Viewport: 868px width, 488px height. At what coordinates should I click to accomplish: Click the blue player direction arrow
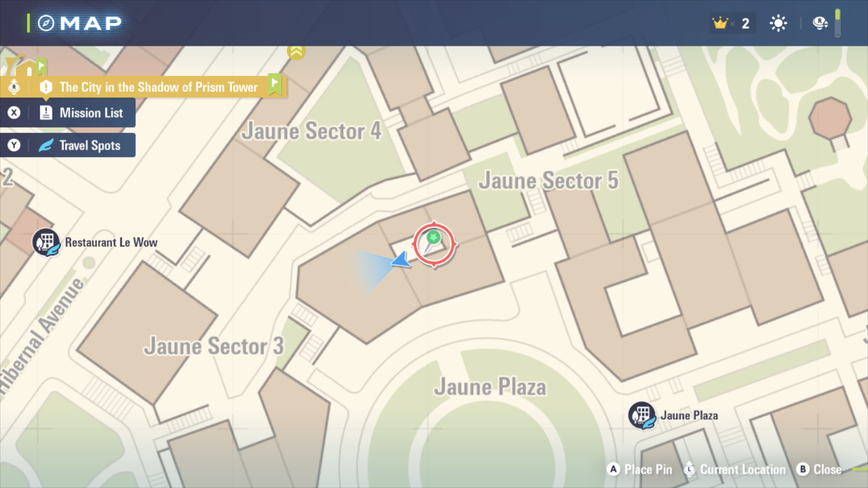401,260
